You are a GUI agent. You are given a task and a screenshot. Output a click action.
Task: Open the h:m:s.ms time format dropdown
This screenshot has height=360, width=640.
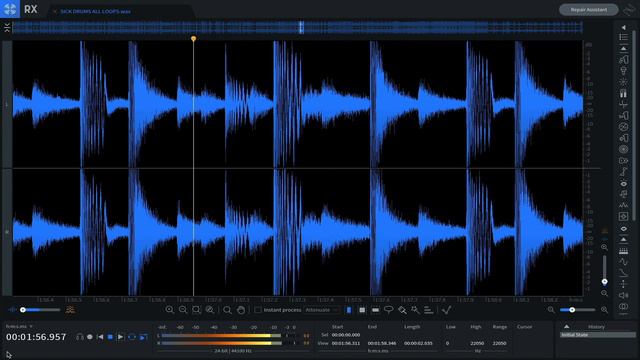pos(19,326)
